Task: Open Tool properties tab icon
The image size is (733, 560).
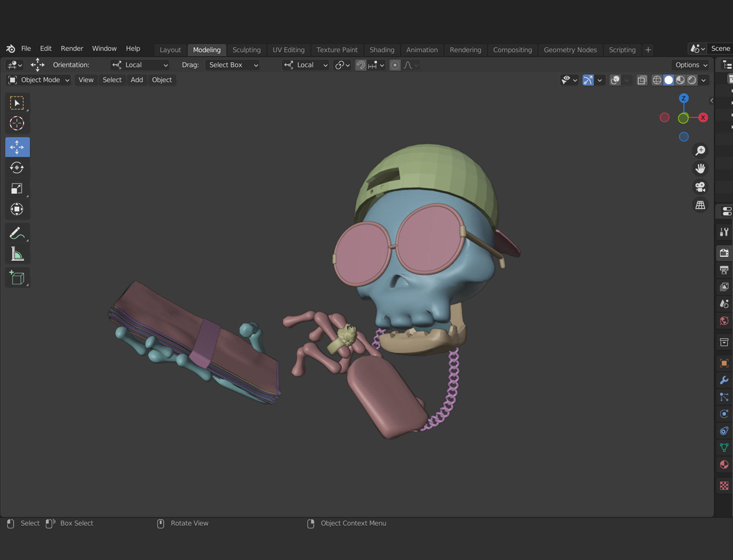Action: click(x=724, y=232)
